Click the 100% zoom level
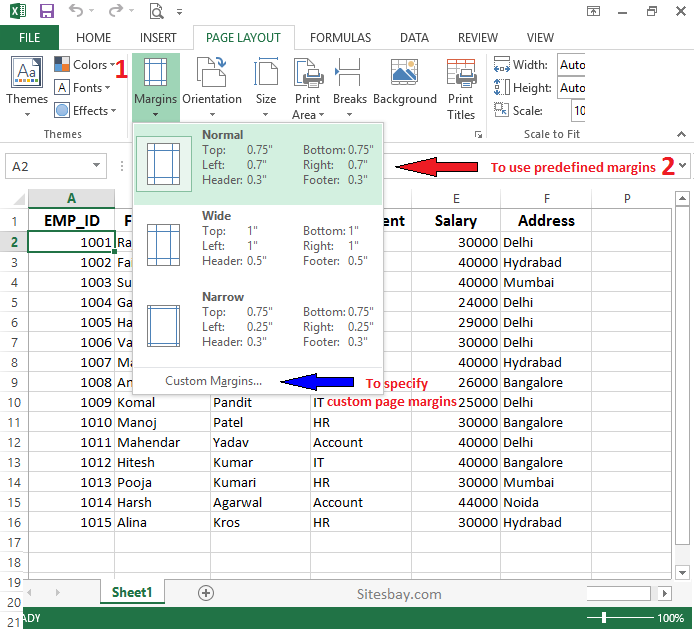Screen dimensions: 694x634 click(x=670, y=618)
